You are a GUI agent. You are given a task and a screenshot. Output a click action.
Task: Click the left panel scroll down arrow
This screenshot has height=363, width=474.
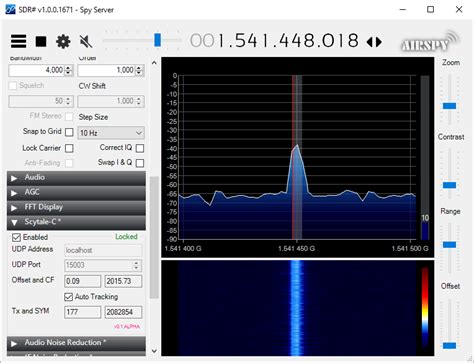point(154,351)
